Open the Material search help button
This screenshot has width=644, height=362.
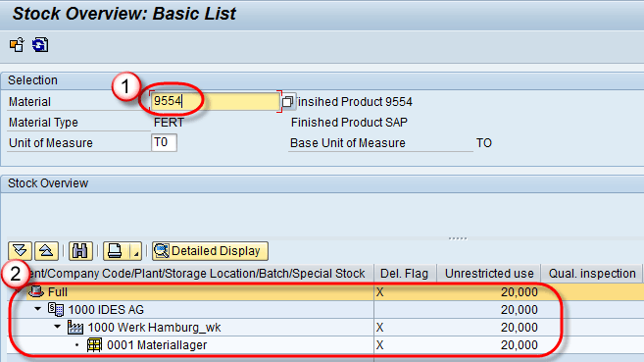point(288,101)
